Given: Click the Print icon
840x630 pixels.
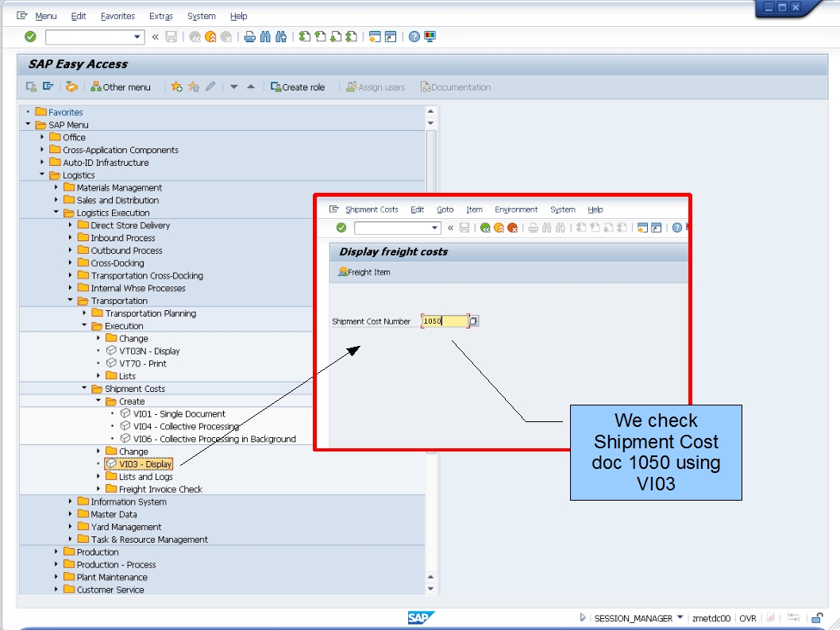Looking at the screenshot, I should [x=249, y=35].
